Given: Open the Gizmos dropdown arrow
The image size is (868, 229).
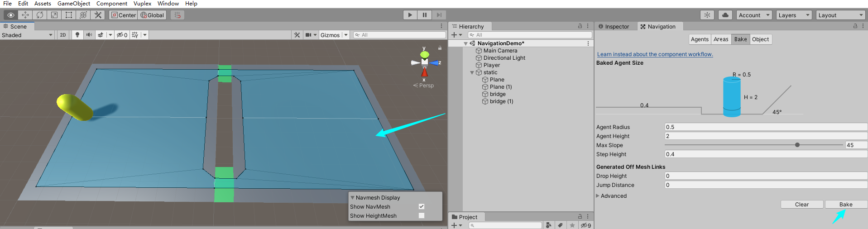Looking at the screenshot, I should coord(346,35).
